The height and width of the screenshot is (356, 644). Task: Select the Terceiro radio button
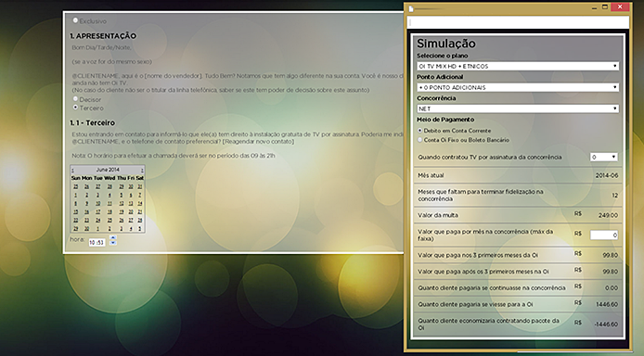[x=75, y=107]
